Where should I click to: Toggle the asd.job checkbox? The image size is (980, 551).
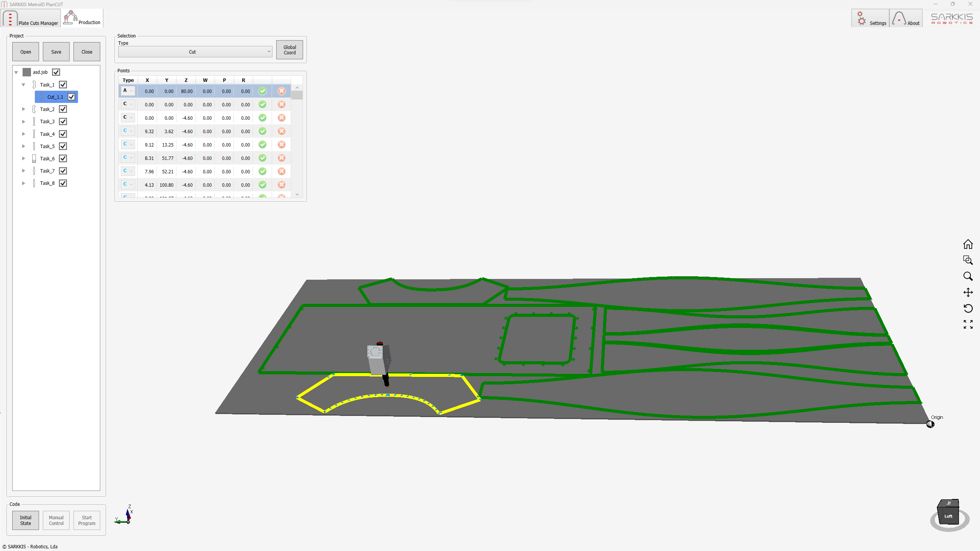point(56,72)
